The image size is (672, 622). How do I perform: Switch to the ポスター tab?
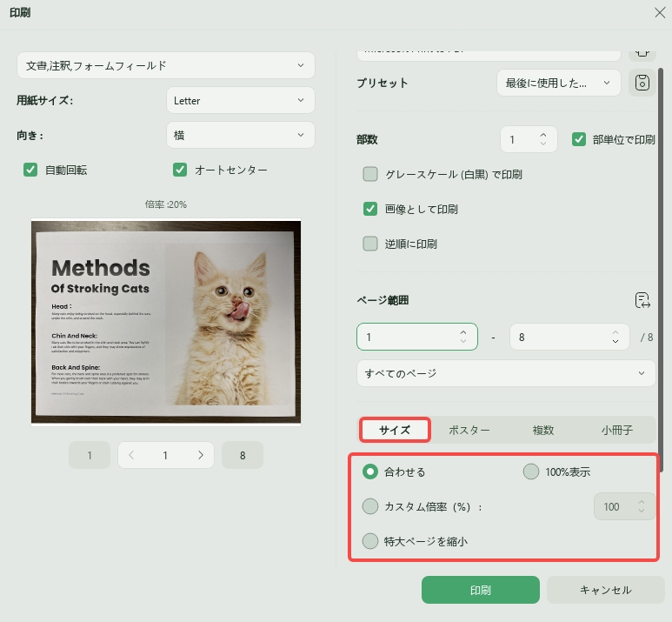tap(469, 430)
